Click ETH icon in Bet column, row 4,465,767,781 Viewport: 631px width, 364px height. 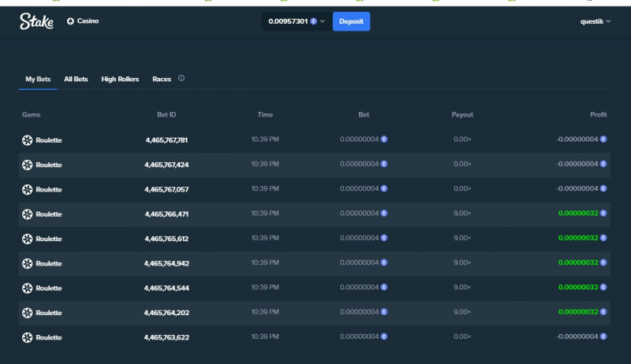[x=384, y=139]
